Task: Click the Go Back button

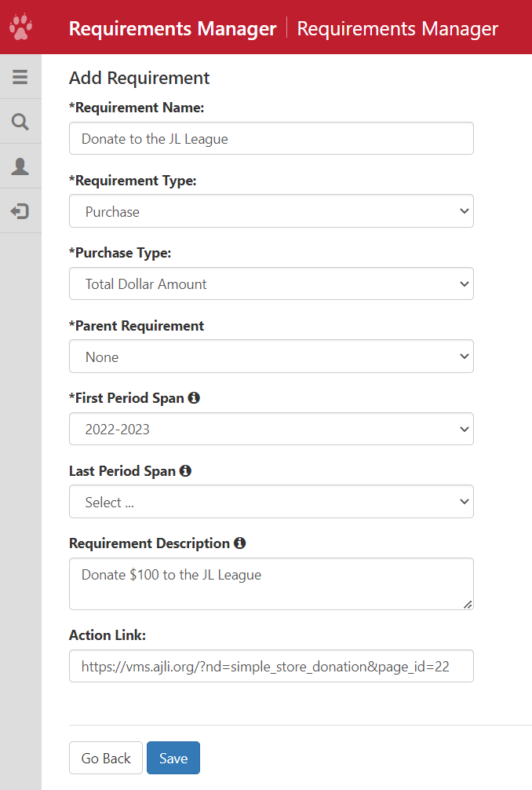Action: tap(106, 758)
